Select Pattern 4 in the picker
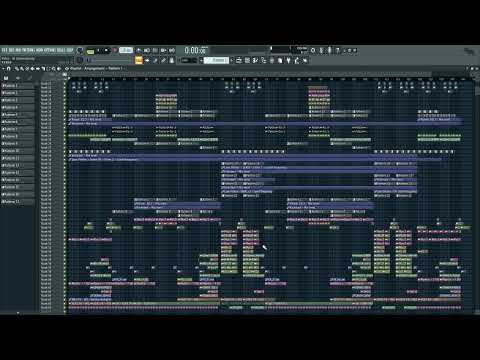This screenshot has width=480, height=360. (18, 107)
